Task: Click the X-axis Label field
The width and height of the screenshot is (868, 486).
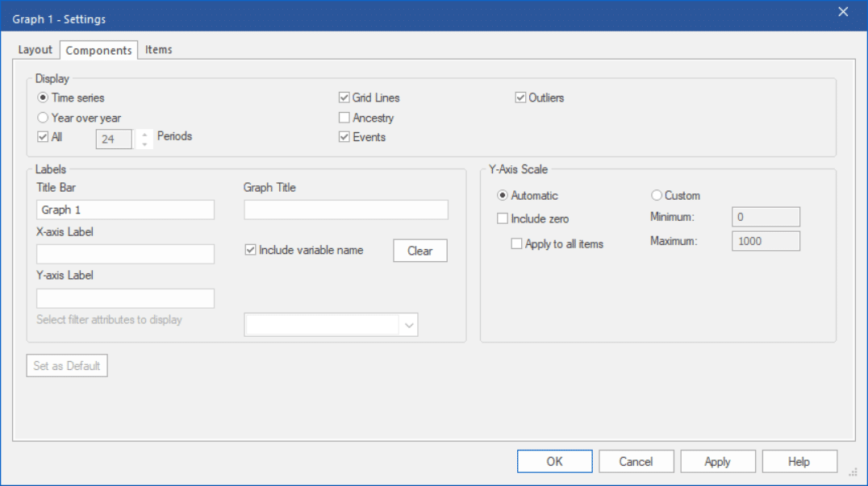Action: (x=125, y=254)
